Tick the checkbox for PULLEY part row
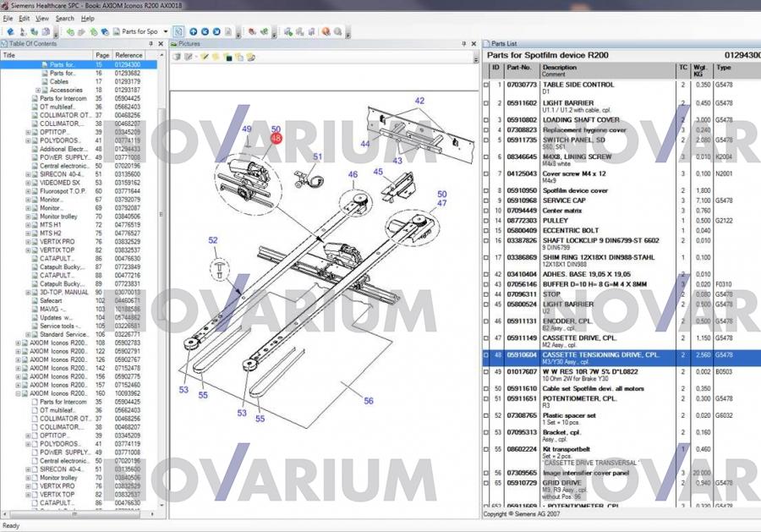This screenshot has width=761, height=532. [486, 221]
